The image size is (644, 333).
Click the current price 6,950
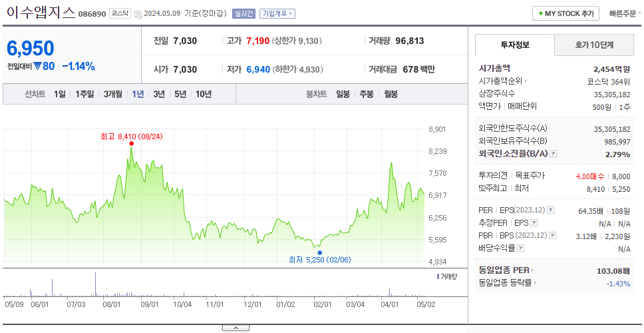pos(31,49)
